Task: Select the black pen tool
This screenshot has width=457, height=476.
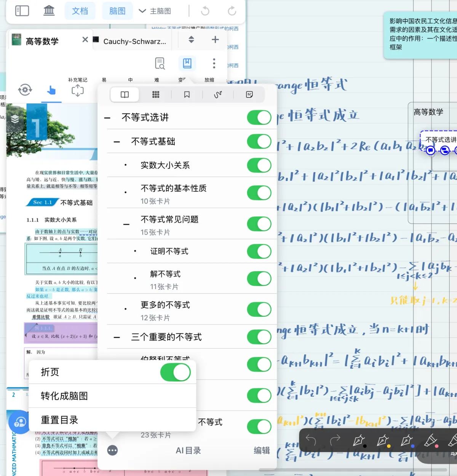Action: pyautogui.click(x=359, y=441)
